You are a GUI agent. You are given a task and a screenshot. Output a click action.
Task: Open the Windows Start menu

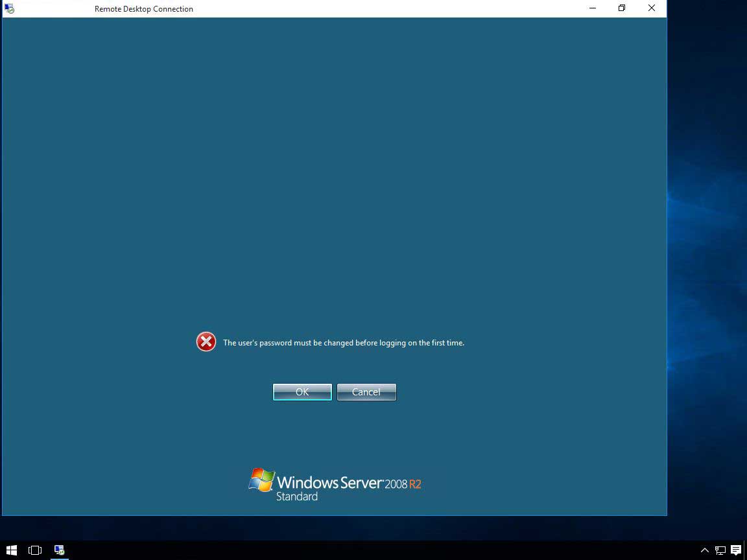11,550
